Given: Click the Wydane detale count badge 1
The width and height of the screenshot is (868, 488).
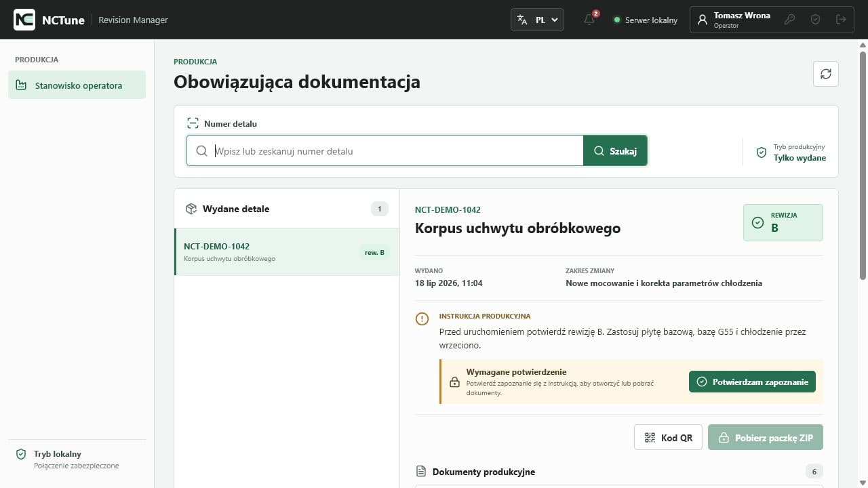Looking at the screenshot, I should pos(379,209).
